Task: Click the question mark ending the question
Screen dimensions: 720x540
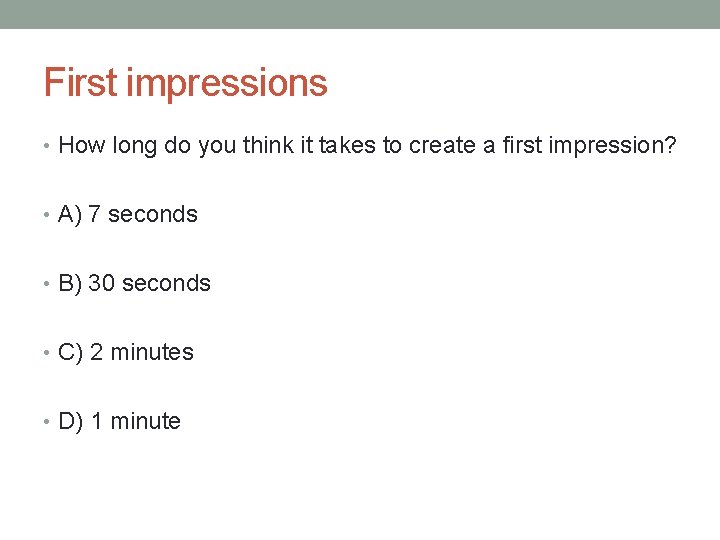Action: 670,145
